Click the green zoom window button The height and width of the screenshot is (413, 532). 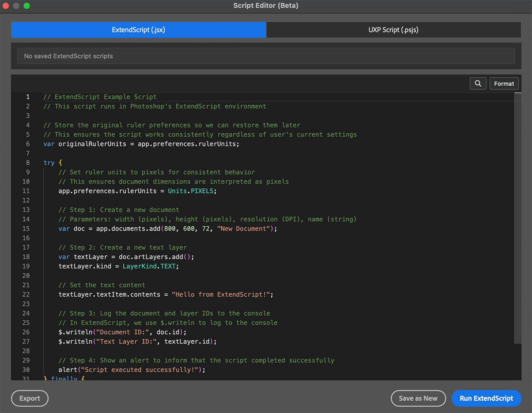click(27, 6)
